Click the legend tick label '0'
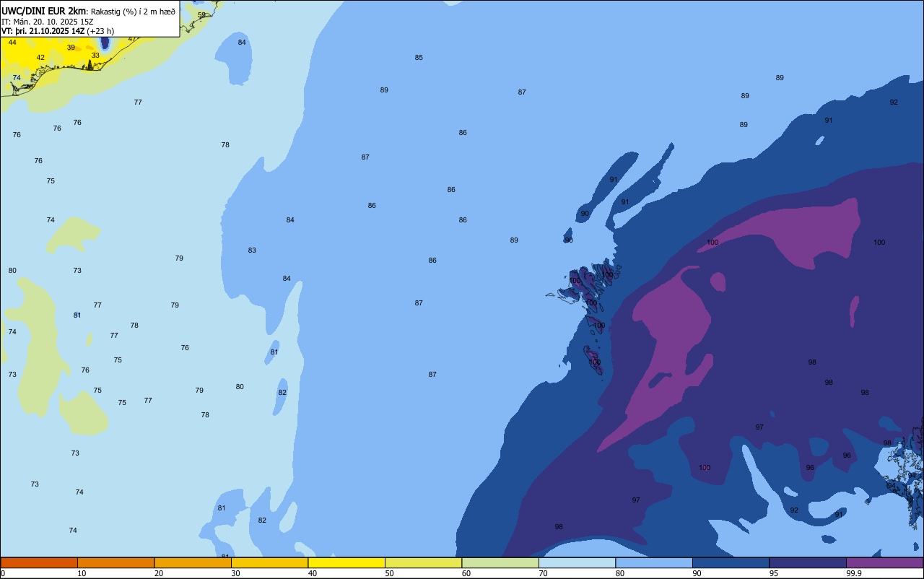 coord(3,573)
